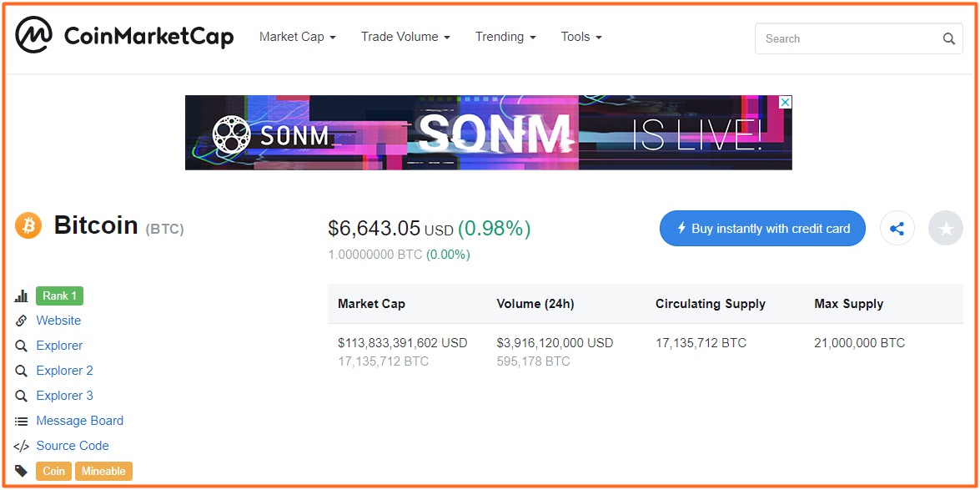Image resolution: width=980 pixels, height=490 pixels.
Task: Click the source code brackets icon
Action: [21, 447]
